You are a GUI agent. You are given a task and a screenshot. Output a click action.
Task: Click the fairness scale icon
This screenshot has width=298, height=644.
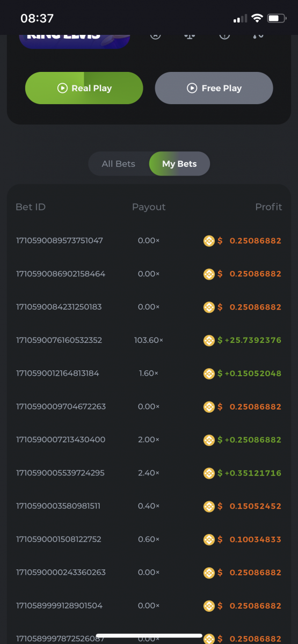[190, 35]
